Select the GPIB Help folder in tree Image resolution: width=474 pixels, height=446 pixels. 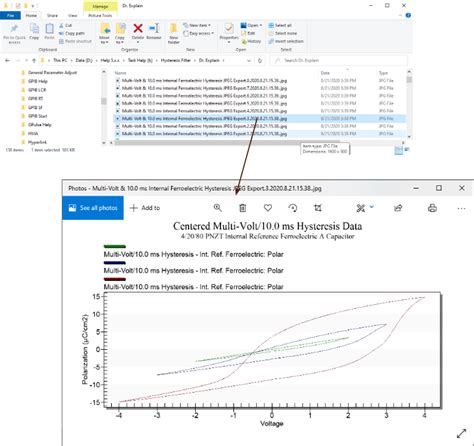tap(37, 81)
